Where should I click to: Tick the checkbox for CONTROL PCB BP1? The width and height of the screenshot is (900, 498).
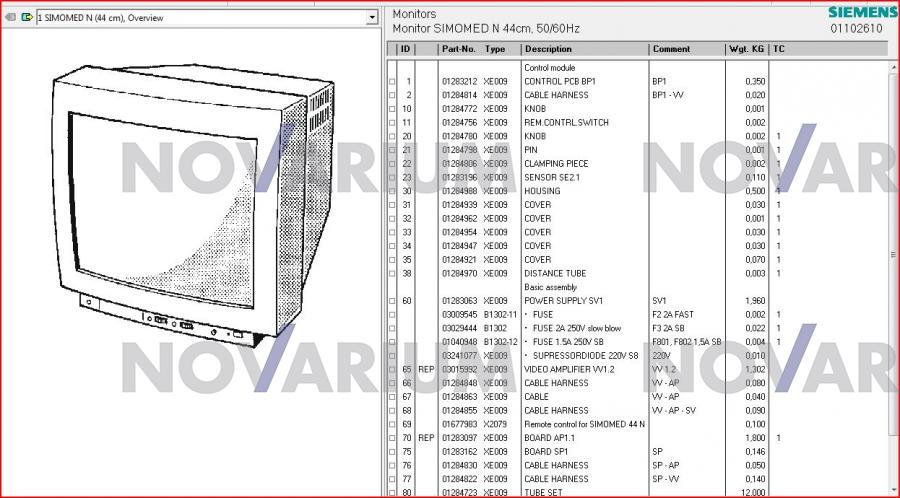(x=392, y=82)
